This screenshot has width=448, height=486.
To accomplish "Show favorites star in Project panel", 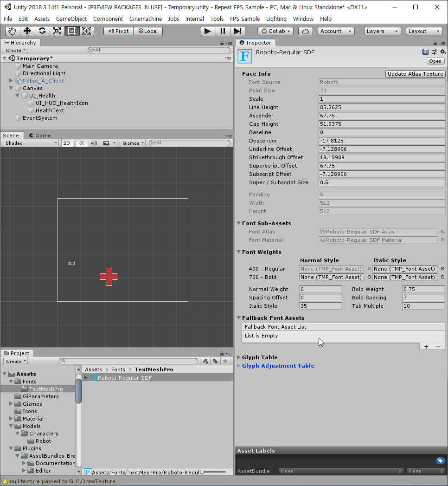I will pos(225,361).
